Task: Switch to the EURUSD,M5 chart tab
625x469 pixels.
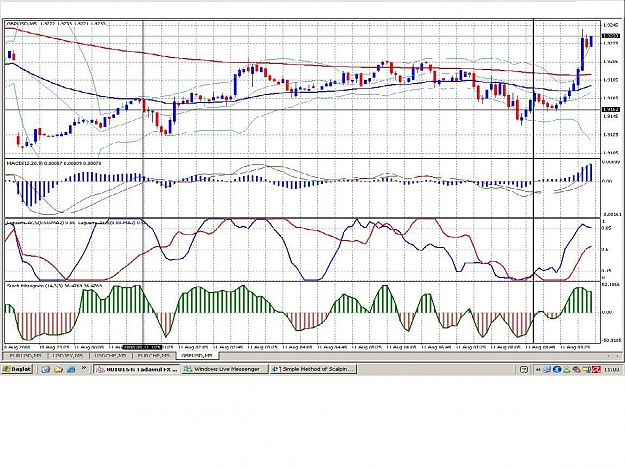Action: (26, 355)
